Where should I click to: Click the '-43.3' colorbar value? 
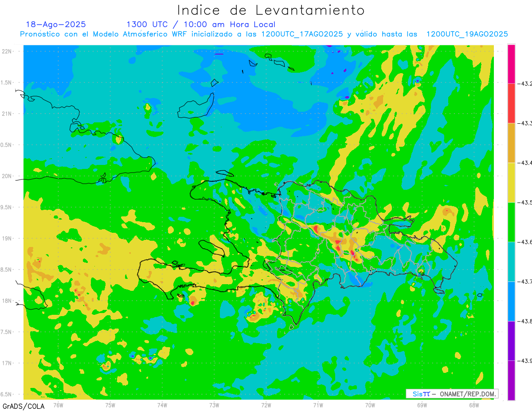525,123
